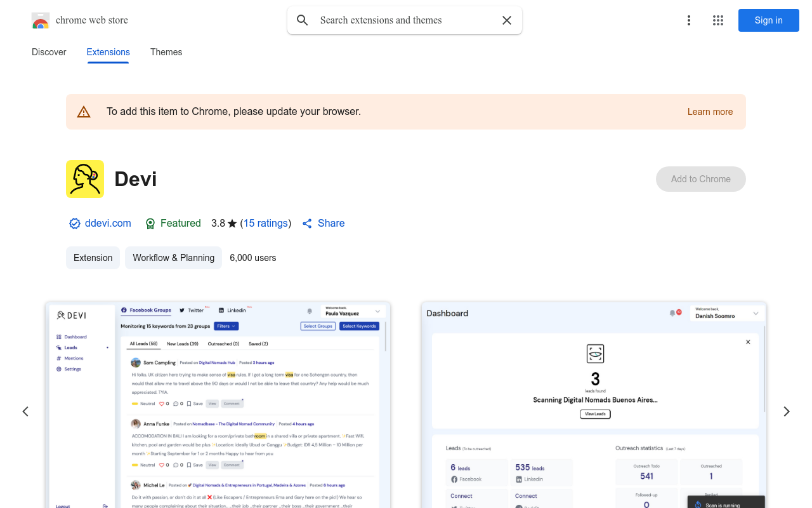Open the Google apps grid
Image resolution: width=812 pixels, height=508 pixels.
(718, 20)
